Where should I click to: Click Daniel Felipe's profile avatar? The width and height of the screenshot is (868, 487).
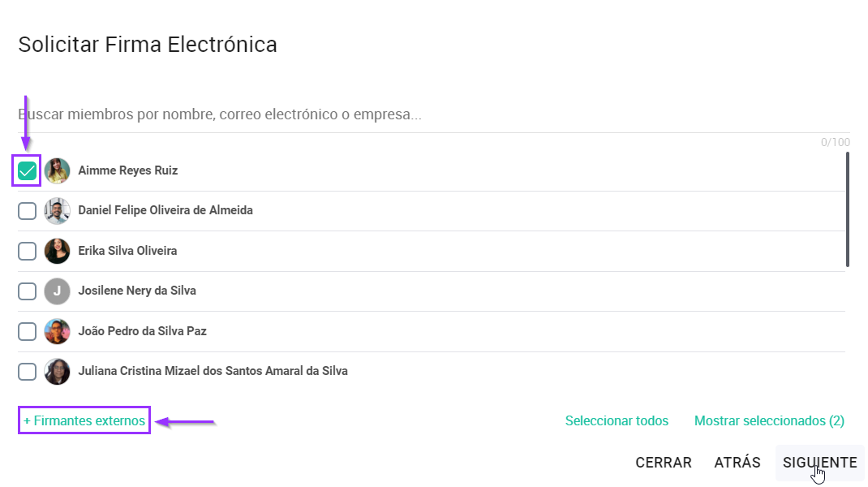(57, 211)
